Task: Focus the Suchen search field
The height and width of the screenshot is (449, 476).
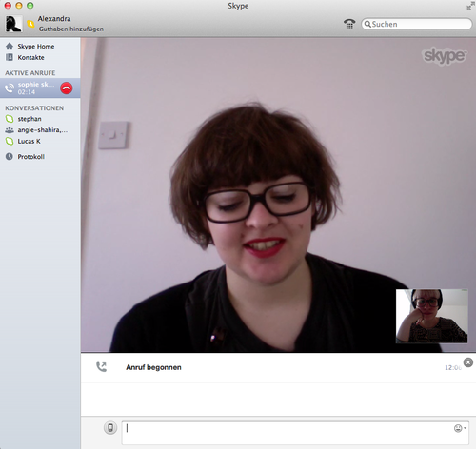Action: click(417, 24)
